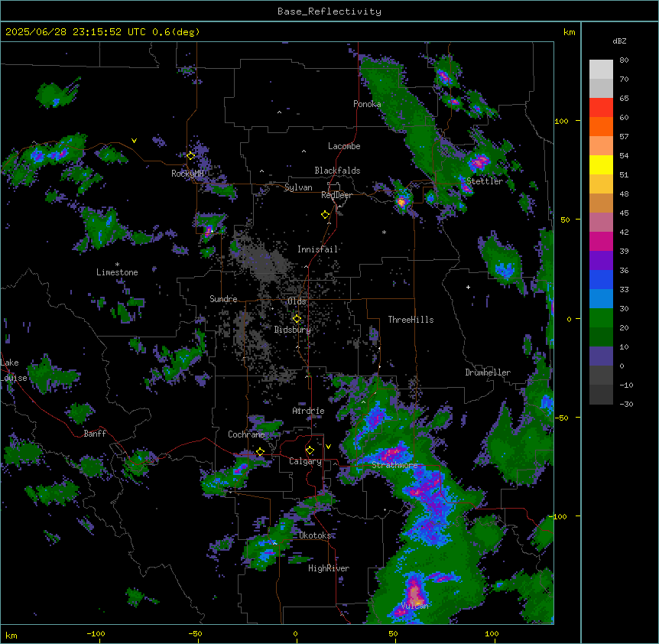The width and height of the screenshot is (659, 644).
Task: Select the Sundre town label
Action: [x=223, y=299]
